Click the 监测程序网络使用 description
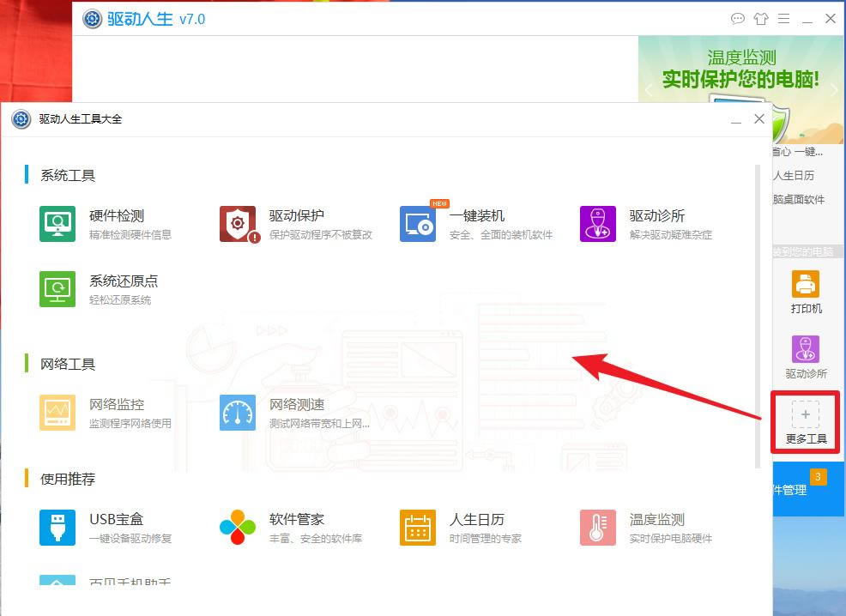 130,424
